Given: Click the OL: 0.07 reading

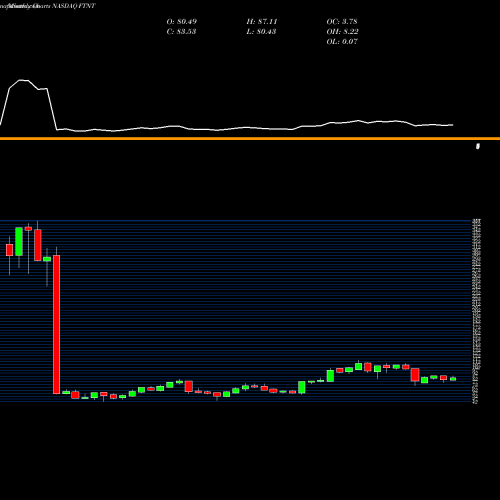Looking at the screenshot, I should tap(342, 42).
